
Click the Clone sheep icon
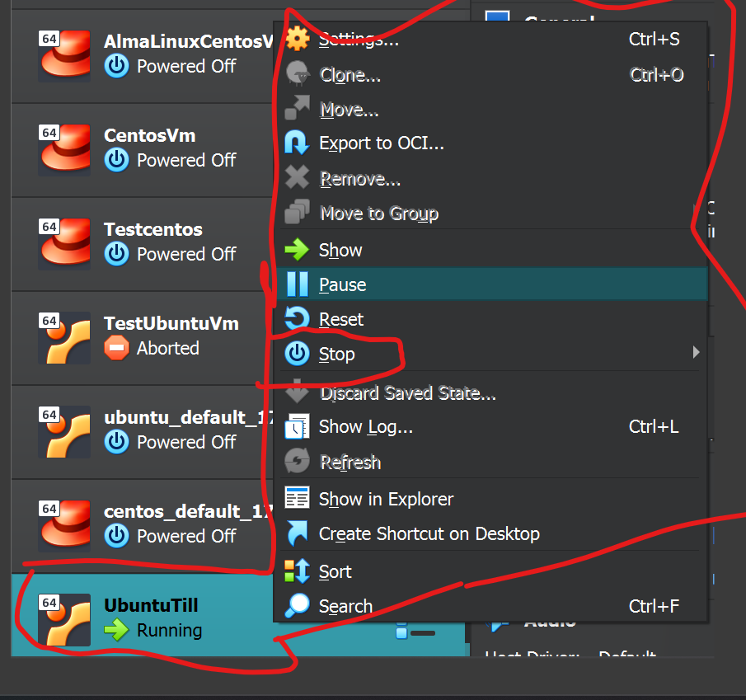(x=298, y=73)
